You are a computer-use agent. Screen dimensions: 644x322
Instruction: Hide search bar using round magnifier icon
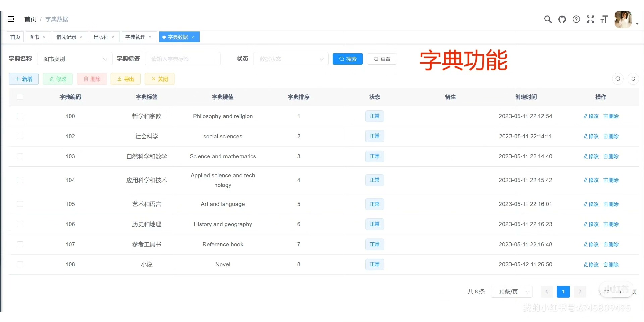click(618, 79)
